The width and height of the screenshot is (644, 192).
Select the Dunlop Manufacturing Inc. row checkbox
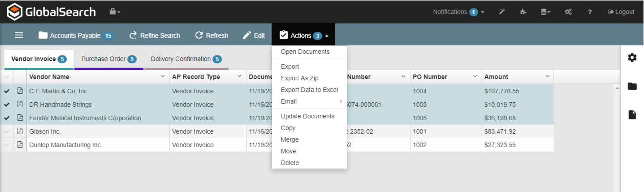point(7,145)
